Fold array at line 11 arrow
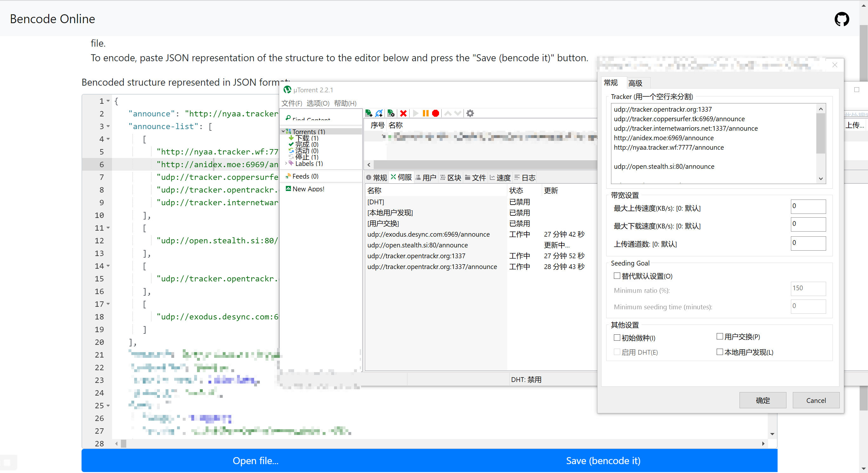 (x=108, y=228)
